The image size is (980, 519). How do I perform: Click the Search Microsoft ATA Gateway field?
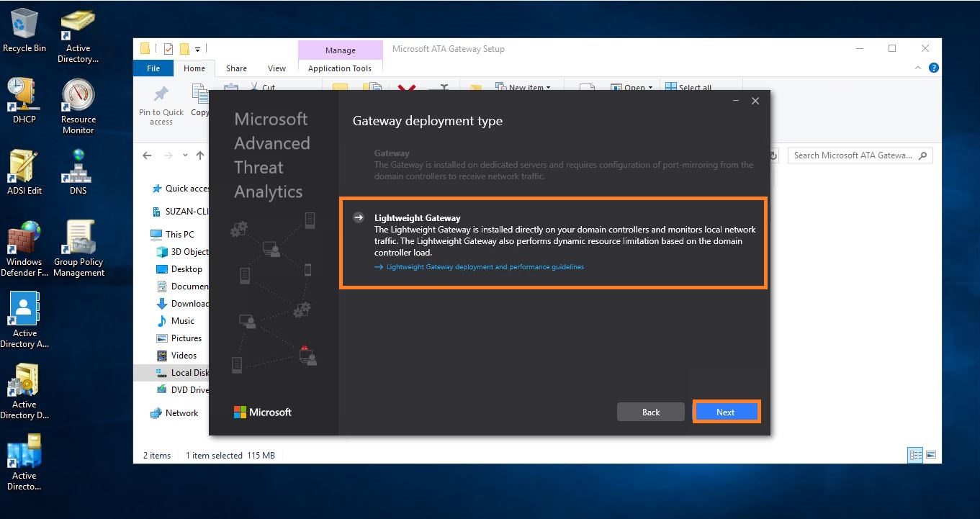pyautogui.click(x=860, y=155)
